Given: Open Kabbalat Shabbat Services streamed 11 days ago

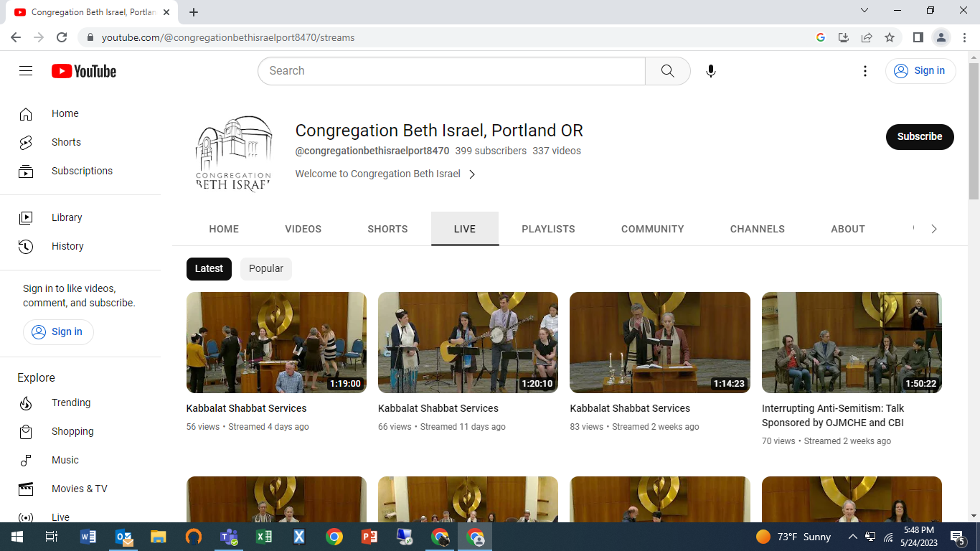Looking at the screenshot, I should [x=438, y=408].
